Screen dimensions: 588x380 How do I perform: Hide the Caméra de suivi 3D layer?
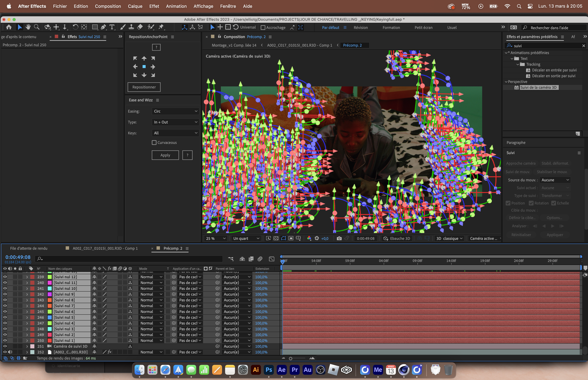pos(5,346)
